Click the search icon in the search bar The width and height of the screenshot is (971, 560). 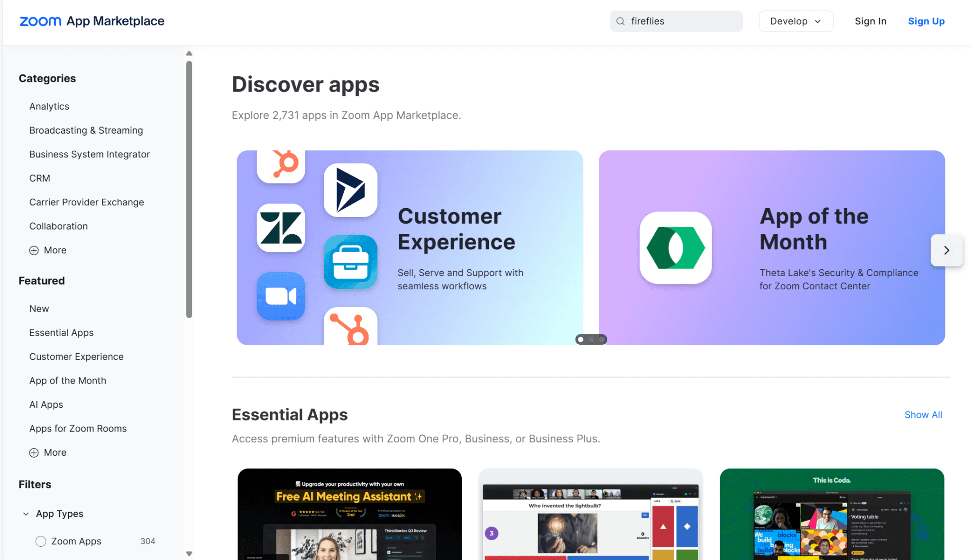(x=622, y=21)
